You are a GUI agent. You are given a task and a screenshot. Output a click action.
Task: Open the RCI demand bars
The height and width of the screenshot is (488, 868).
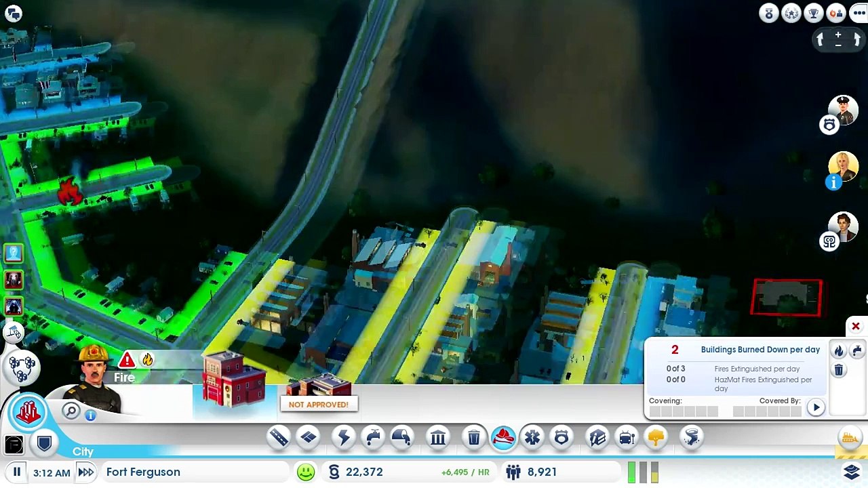643,472
